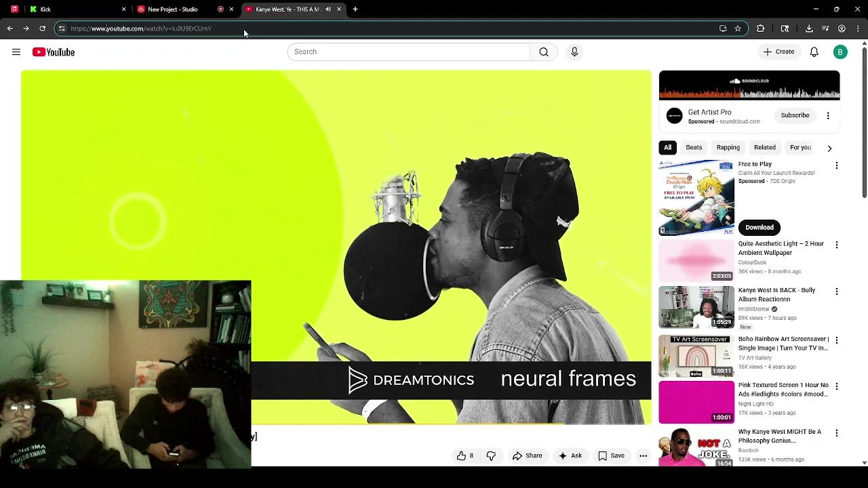
Task: Mute the Kanye West tab audio
Action: [x=328, y=9]
